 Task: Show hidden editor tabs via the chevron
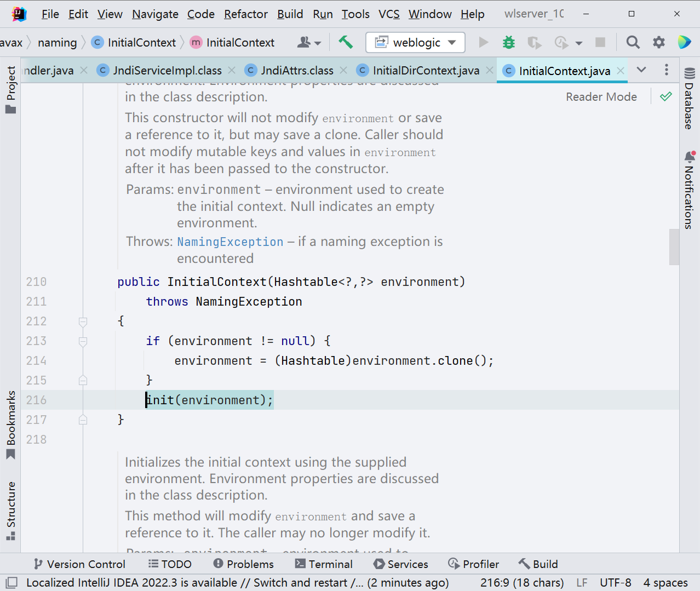point(641,70)
